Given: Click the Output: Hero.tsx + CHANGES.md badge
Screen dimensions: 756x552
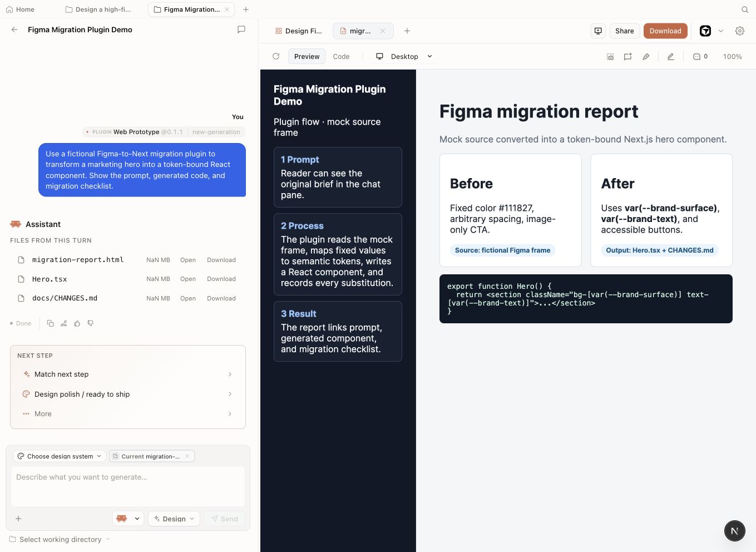Looking at the screenshot, I should tap(659, 250).
